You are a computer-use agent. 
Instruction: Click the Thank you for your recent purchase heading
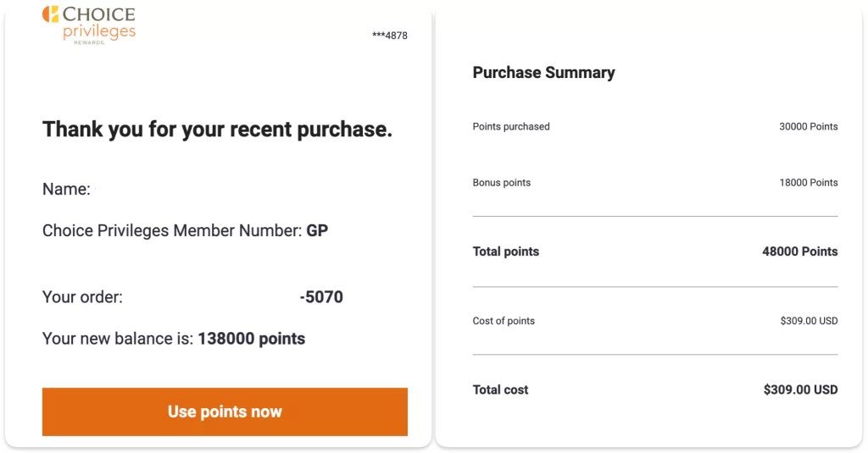pyautogui.click(x=217, y=130)
